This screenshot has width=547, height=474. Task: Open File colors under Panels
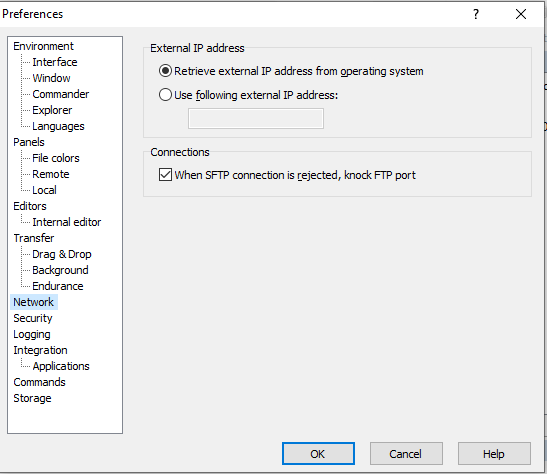(x=56, y=158)
